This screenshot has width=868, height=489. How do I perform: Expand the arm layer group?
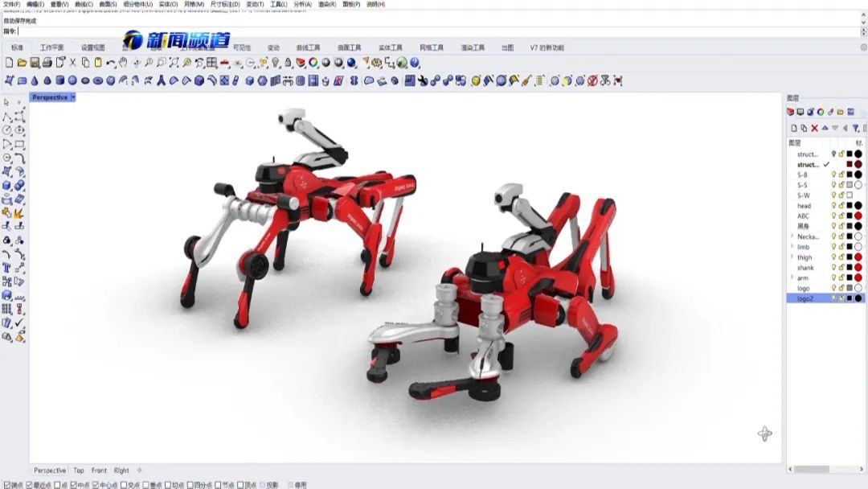[x=792, y=277]
